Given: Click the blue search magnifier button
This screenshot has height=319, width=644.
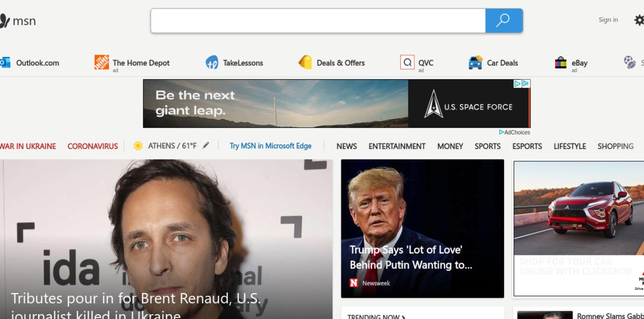Looking at the screenshot, I should (504, 21).
